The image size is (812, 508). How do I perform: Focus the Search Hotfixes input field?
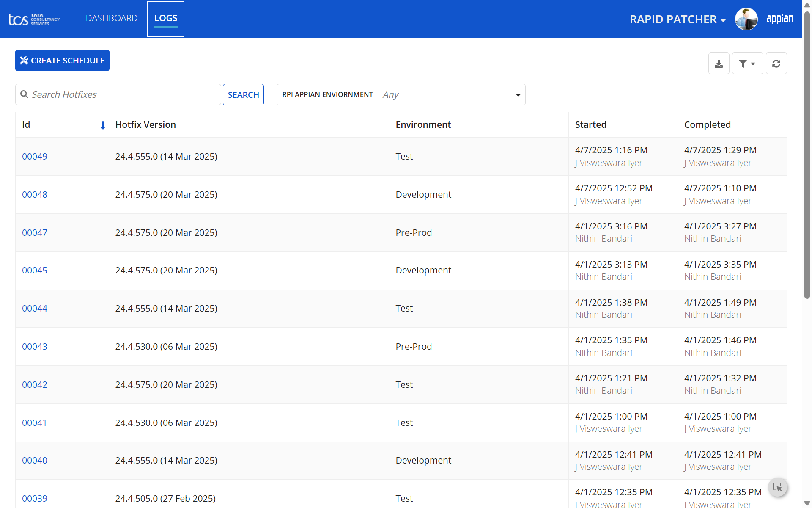118,94
